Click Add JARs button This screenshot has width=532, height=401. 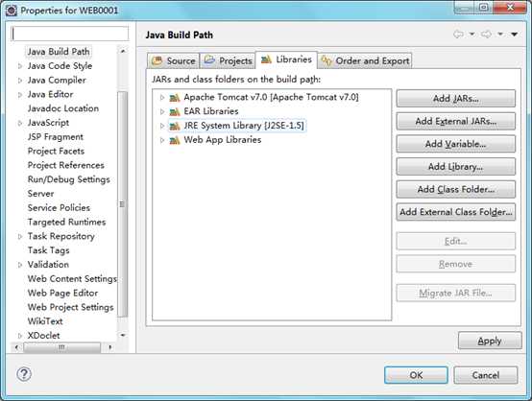point(456,98)
